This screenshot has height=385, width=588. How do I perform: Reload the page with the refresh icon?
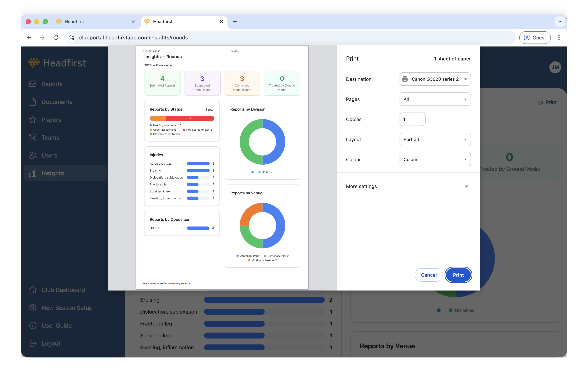56,38
